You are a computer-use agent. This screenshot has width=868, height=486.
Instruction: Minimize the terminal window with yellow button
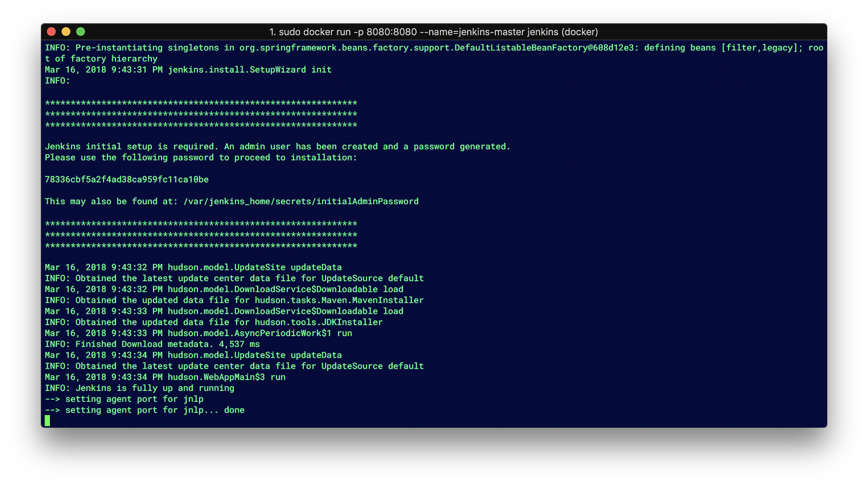(x=66, y=31)
